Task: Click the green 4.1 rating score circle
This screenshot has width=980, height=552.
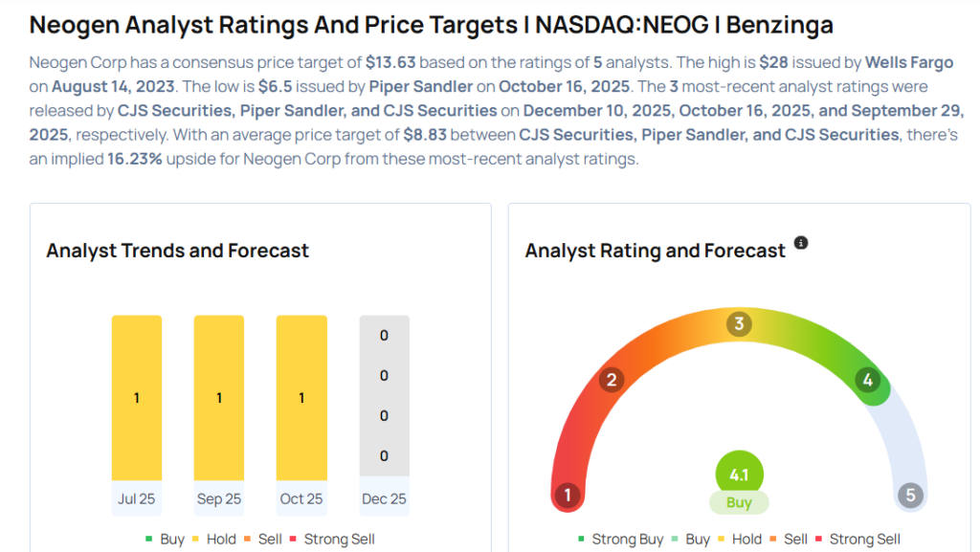Action: tap(739, 474)
